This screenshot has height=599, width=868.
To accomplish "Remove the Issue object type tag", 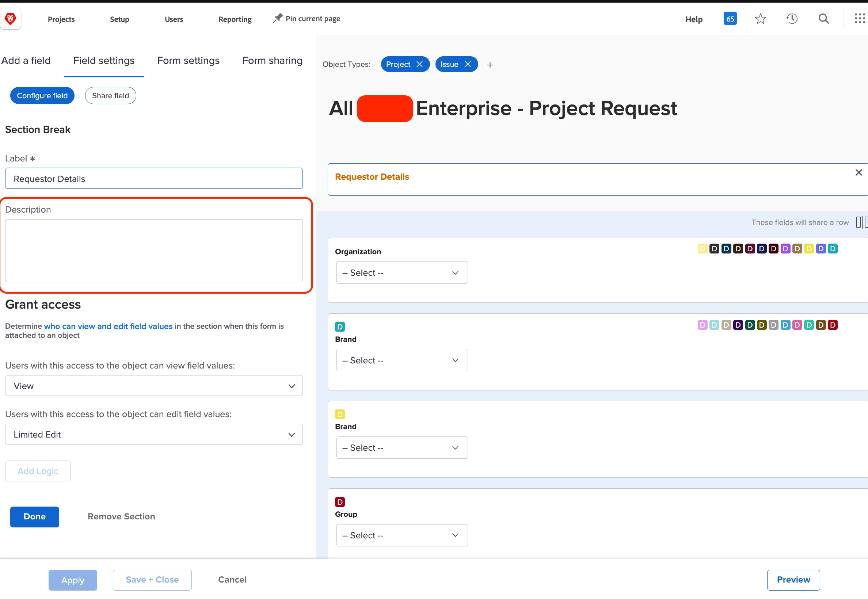I will [x=467, y=64].
